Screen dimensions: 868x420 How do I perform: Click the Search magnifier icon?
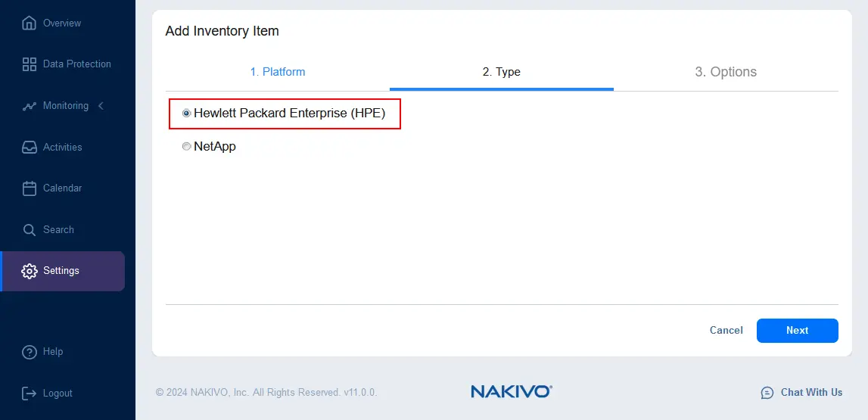tap(29, 229)
